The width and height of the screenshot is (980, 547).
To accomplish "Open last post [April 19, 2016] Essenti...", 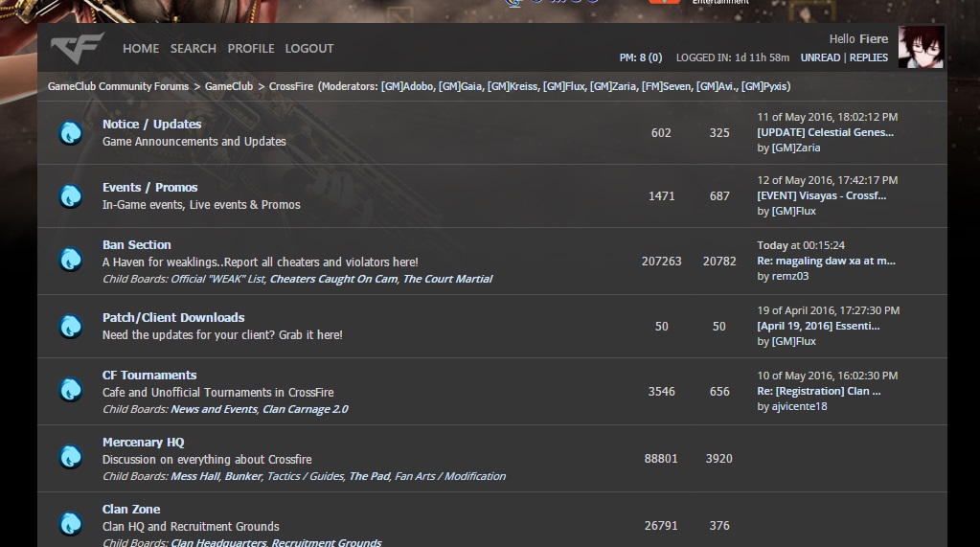I will 818,326.
